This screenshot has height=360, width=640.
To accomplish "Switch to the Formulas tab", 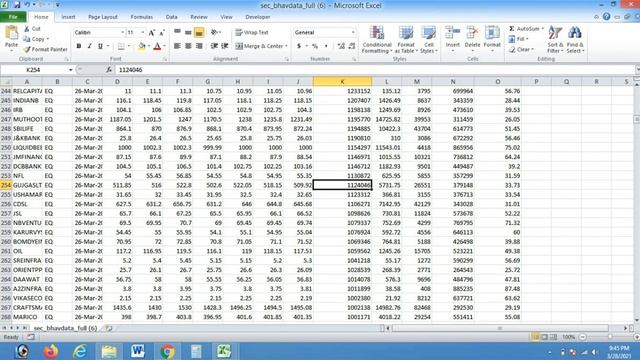I will tap(142, 17).
